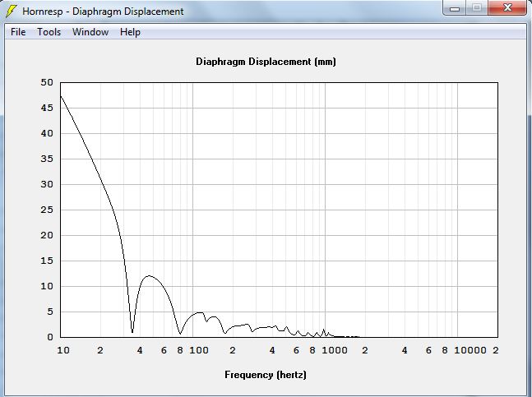Click the '30' y-axis value
Image resolution: width=532 pixels, height=397 pixels.
(47, 184)
